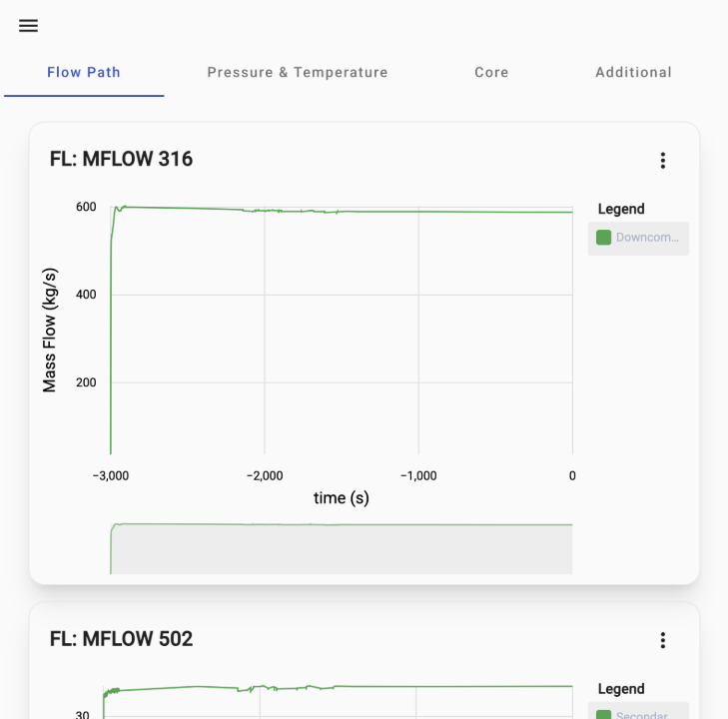Click the 200 y-axis tick label

(x=86, y=382)
